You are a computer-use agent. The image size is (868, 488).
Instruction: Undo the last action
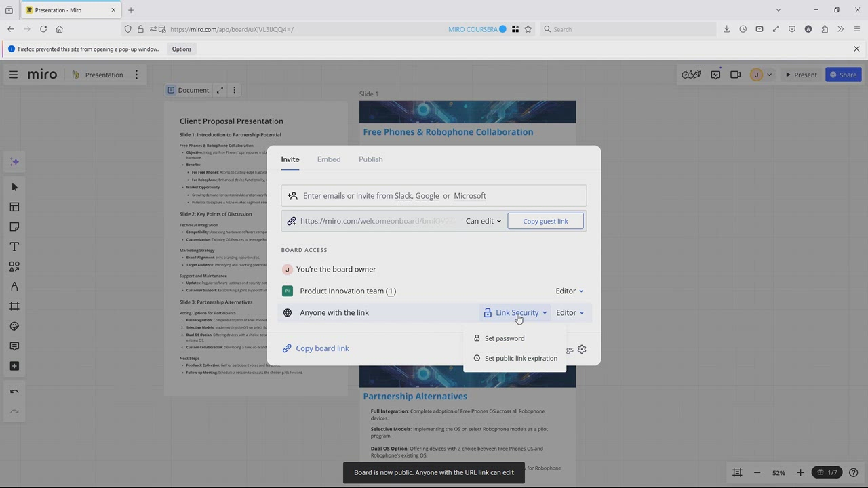(14, 392)
